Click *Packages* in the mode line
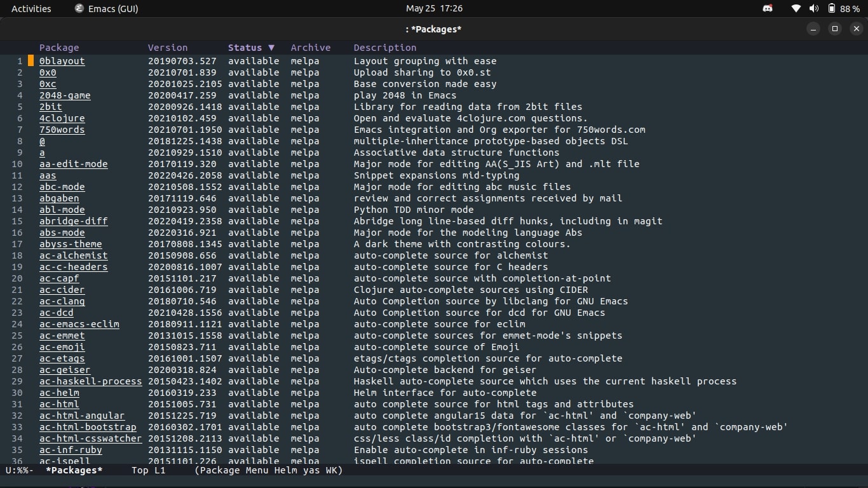868x488 pixels. pos(74,471)
